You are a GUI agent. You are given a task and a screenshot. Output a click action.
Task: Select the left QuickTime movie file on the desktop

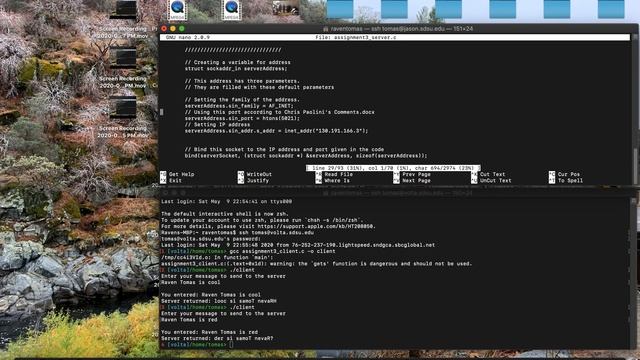tap(178, 10)
